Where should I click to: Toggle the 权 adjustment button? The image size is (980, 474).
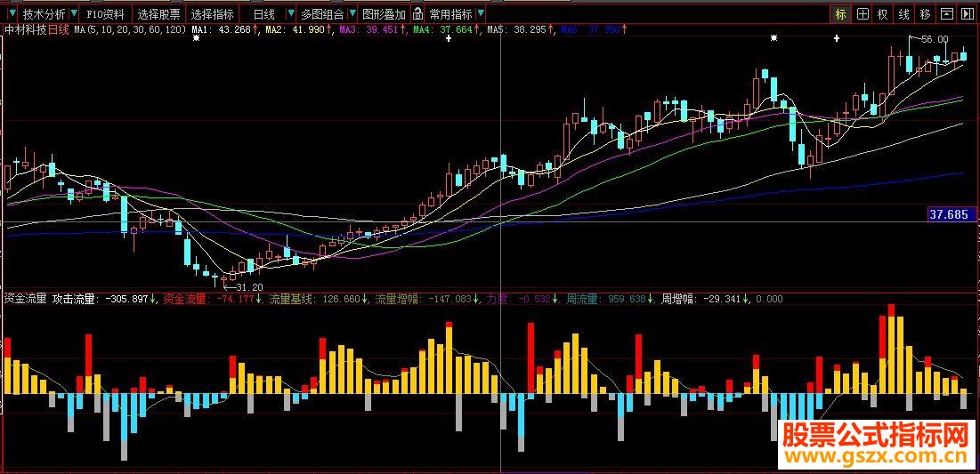coord(882,13)
